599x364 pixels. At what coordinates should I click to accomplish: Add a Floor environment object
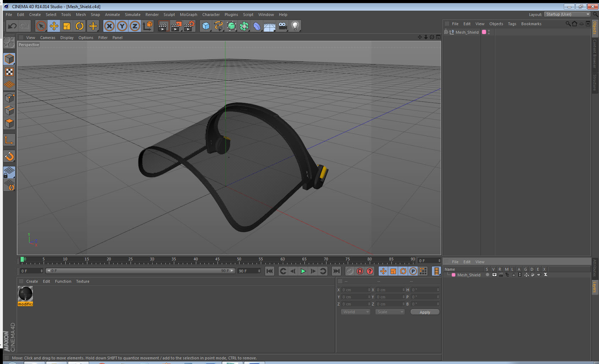click(270, 27)
